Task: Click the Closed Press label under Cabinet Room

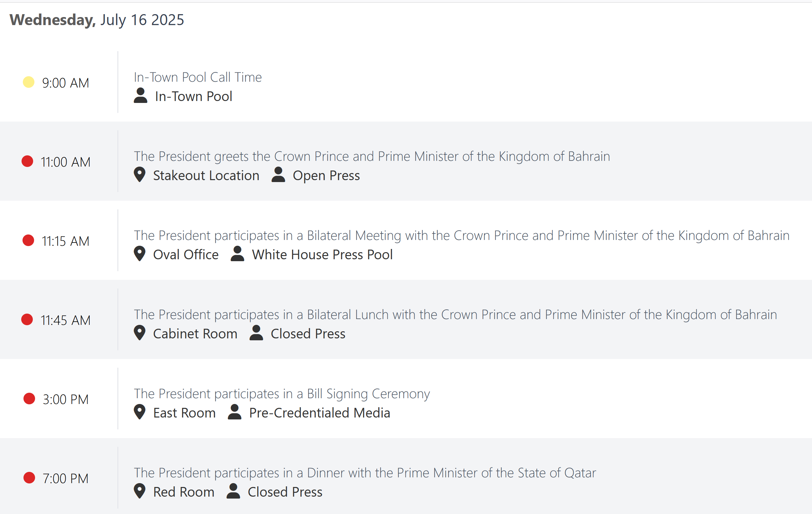Action: 308,334
